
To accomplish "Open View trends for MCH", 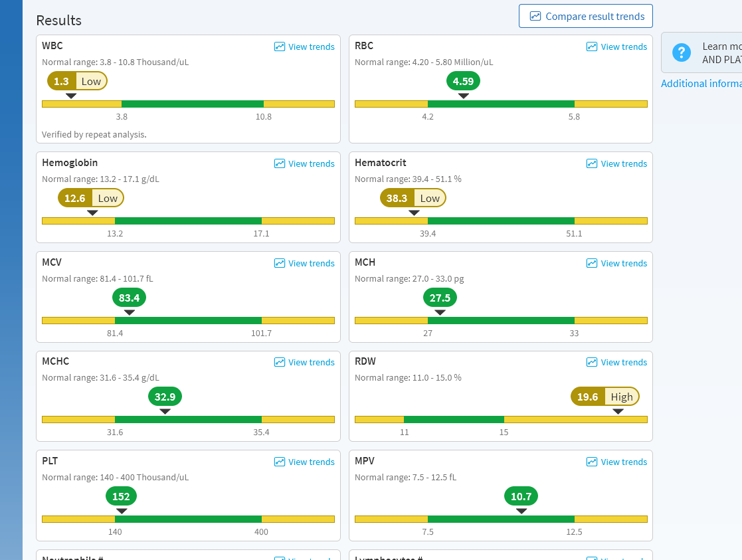I will coord(616,263).
